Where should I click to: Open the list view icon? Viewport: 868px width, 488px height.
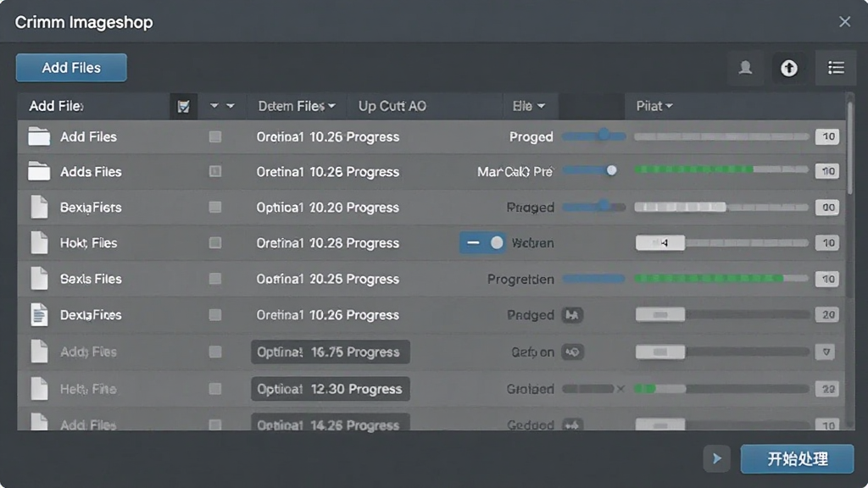pyautogui.click(x=836, y=68)
